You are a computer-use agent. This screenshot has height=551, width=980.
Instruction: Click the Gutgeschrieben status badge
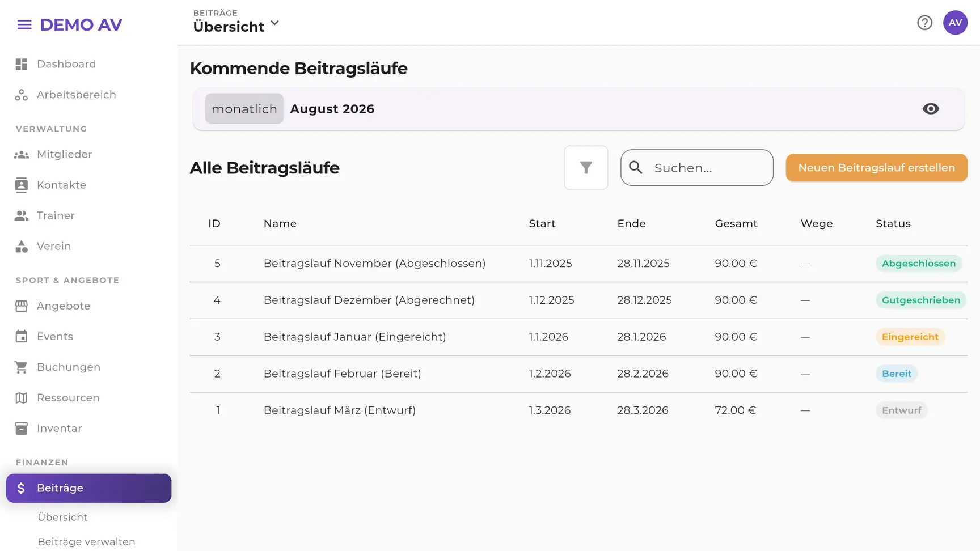tap(921, 300)
